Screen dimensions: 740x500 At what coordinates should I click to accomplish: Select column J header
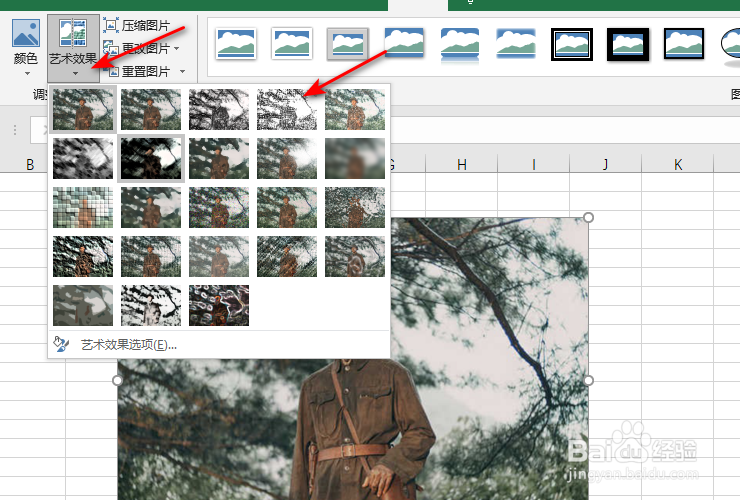605,164
